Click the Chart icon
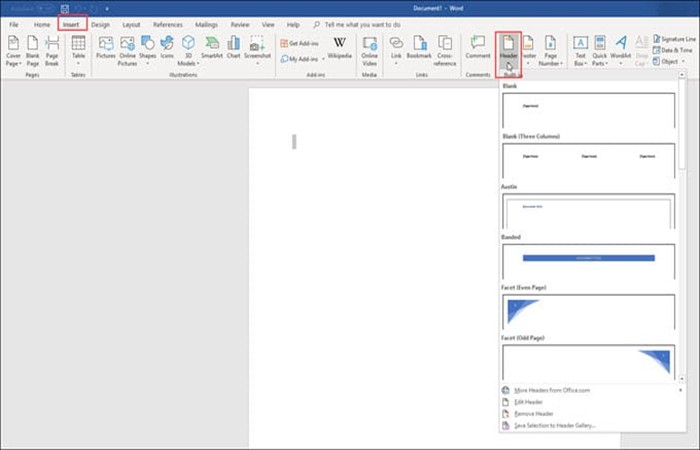700x450 pixels. pyautogui.click(x=233, y=47)
